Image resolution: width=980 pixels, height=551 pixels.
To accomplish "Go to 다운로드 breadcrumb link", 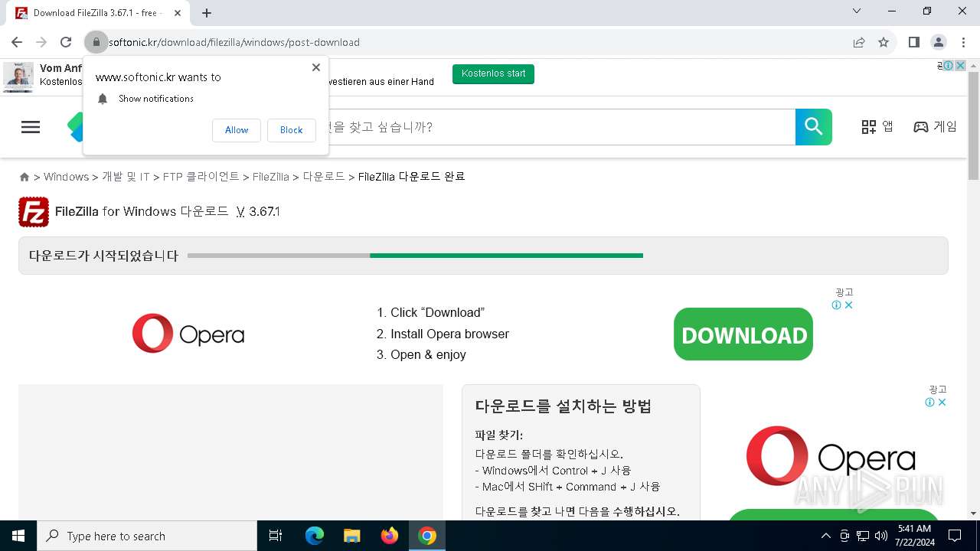I will (x=324, y=177).
